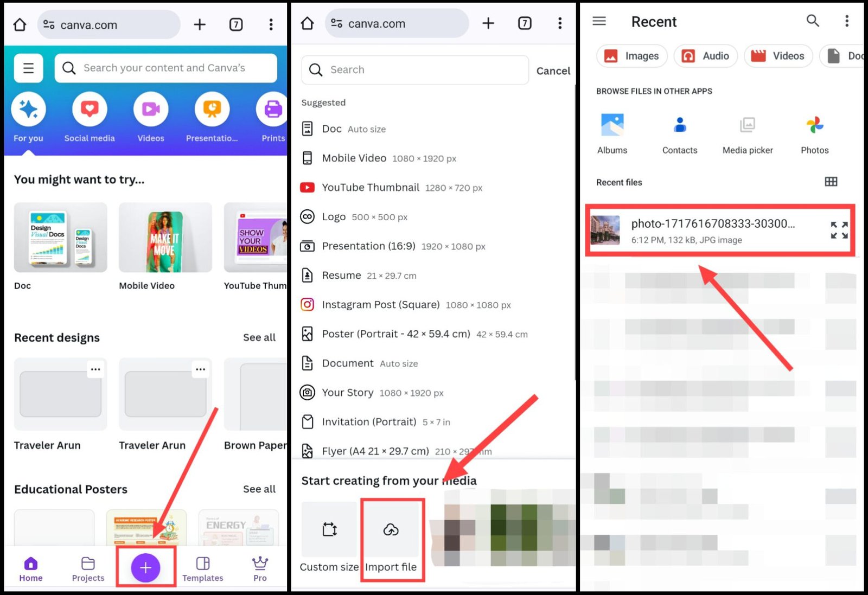The image size is (868, 595).
Task: Open the Mobile Video suggestion thumbnail
Action: point(165,238)
